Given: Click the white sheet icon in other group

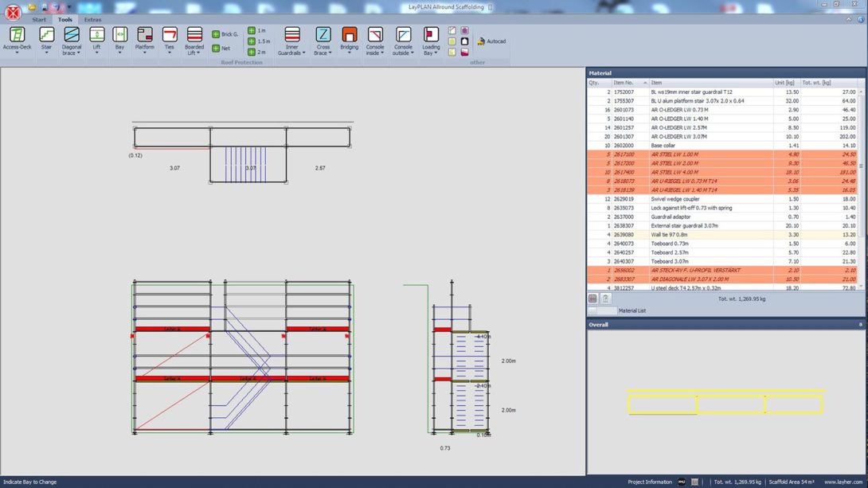Looking at the screenshot, I should pyautogui.click(x=452, y=30).
